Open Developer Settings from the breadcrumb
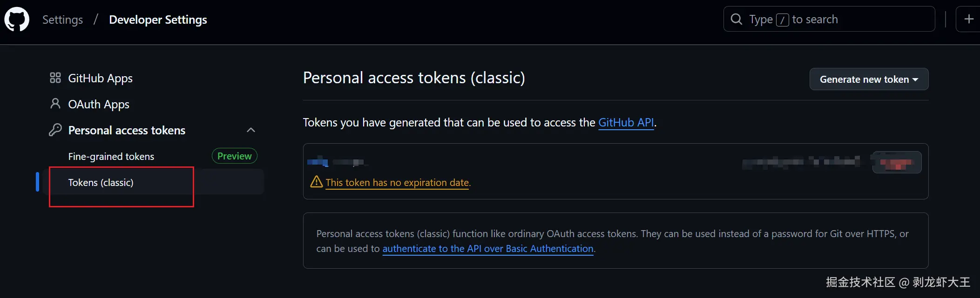980x298 pixels. pos(158,20)
